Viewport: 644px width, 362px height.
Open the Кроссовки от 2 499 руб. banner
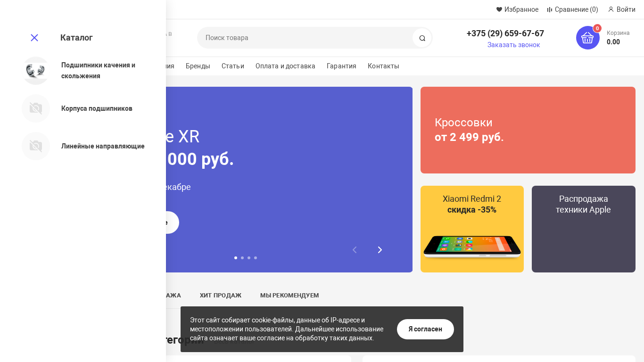click(528, 130)
